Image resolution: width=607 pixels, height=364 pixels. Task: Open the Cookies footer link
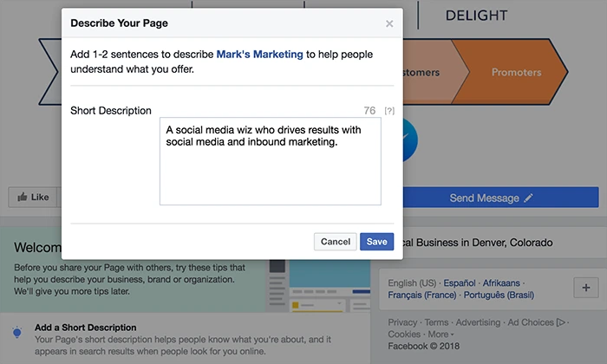(404, 335)
